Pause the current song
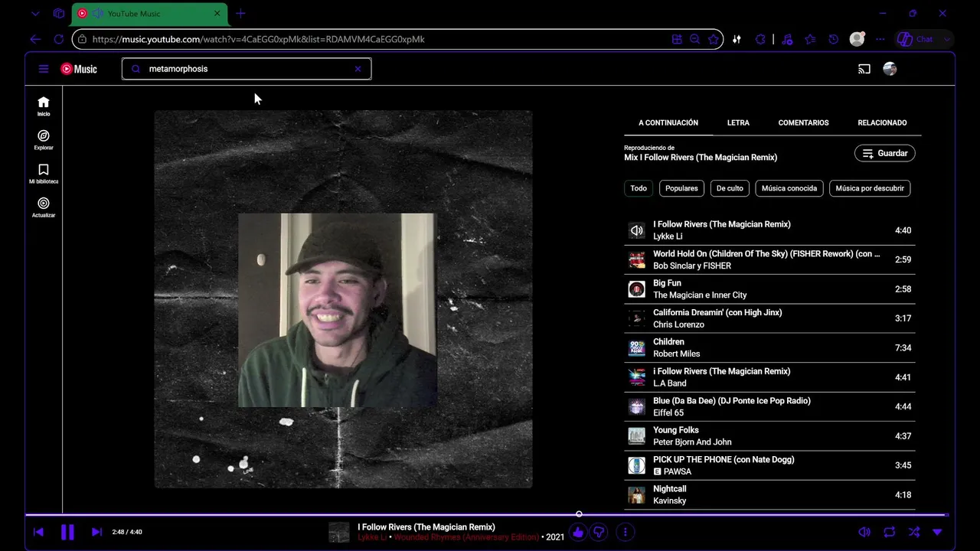 coord(67,532)
